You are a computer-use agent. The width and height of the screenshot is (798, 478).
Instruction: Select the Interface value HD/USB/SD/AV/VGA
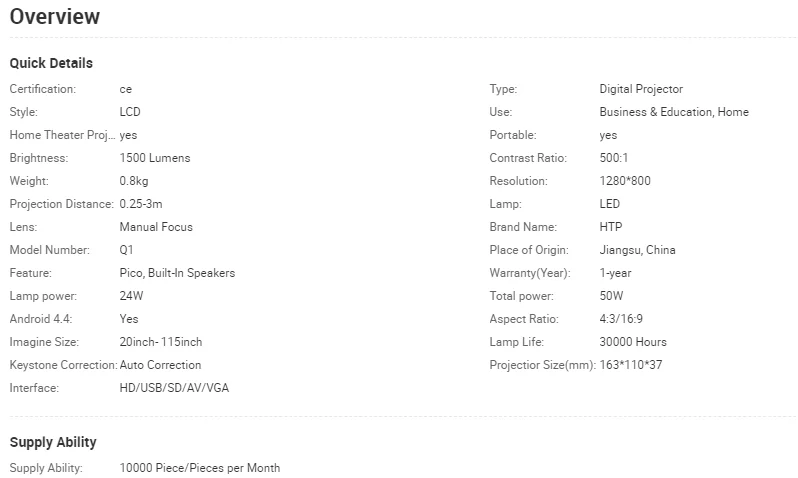tap(176, 388)
